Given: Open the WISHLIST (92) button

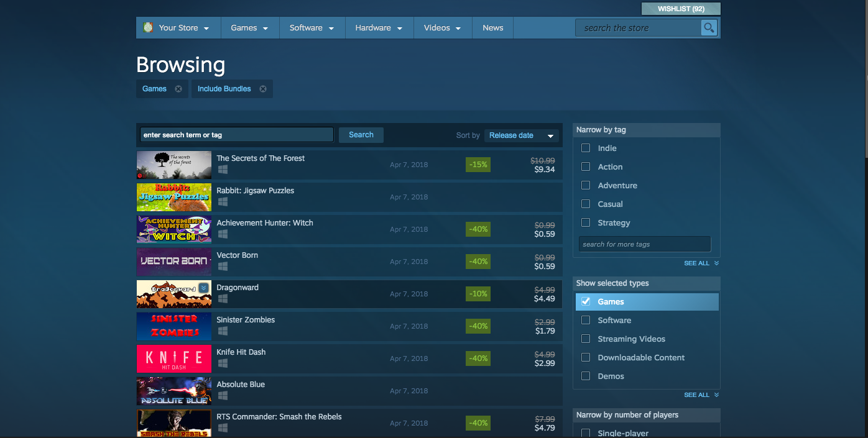Looking at the screenshot, I should pyautogui.click(x=681, y=9).
